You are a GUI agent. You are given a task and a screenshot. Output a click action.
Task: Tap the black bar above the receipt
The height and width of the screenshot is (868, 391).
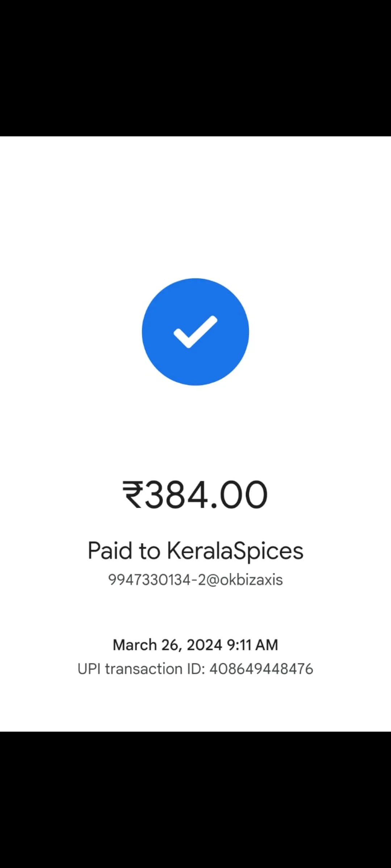click(x=195, y=68)
